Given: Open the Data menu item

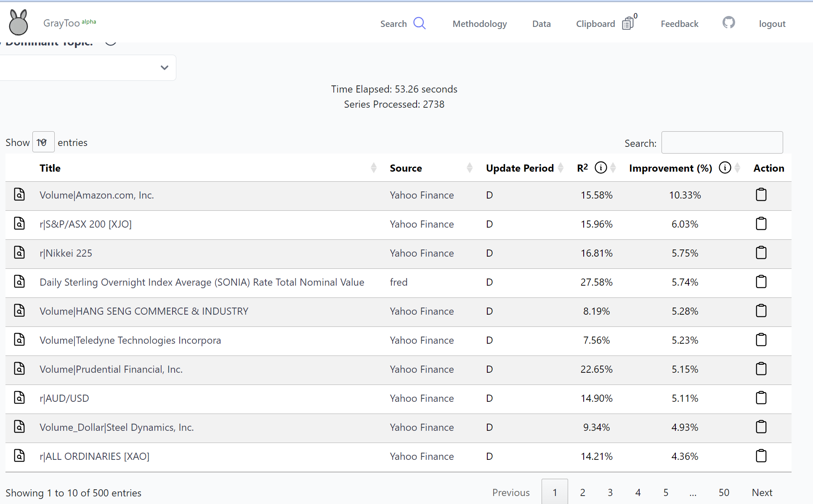Looking at the screenshot, I should click(x=541, y=23).
